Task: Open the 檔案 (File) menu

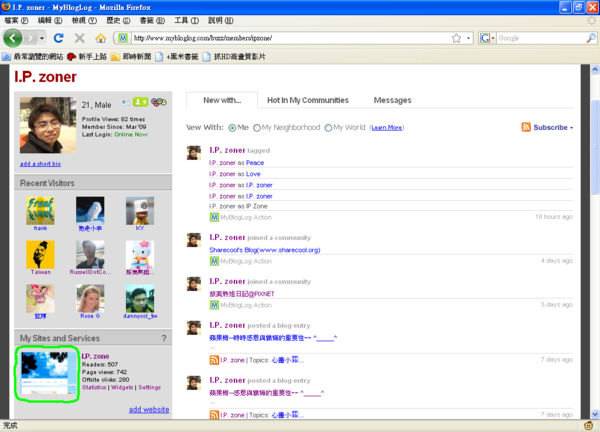Action: 16,20
